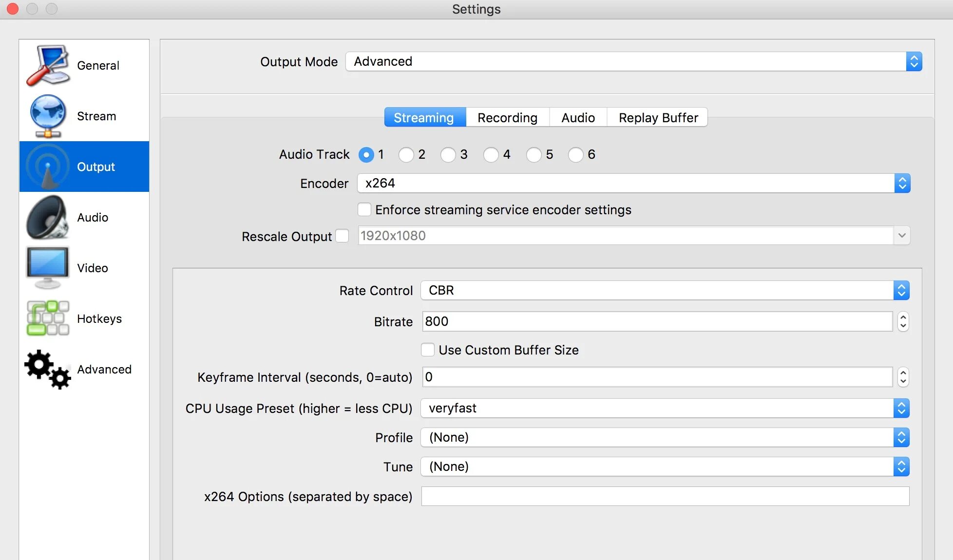Enable Use Custom Buffer Size checkbox
Image resolution: width=953 pixels, height=560 pixels.
[428, 349]
